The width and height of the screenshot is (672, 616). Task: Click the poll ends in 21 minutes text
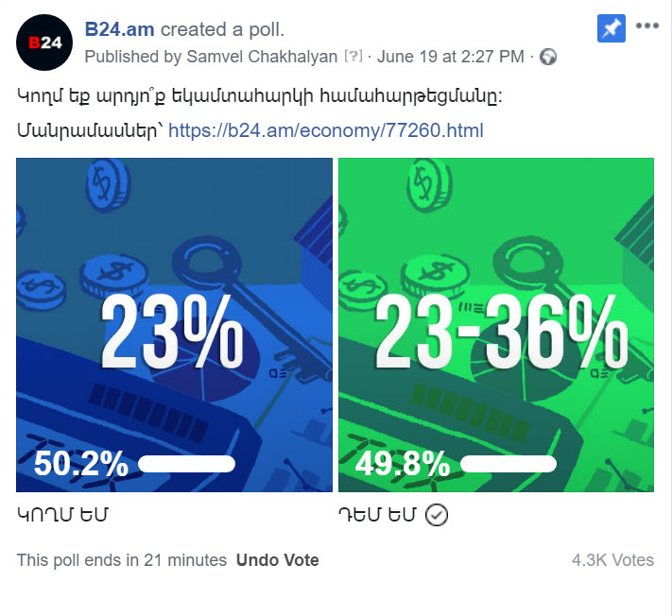(x=122, y=560)
